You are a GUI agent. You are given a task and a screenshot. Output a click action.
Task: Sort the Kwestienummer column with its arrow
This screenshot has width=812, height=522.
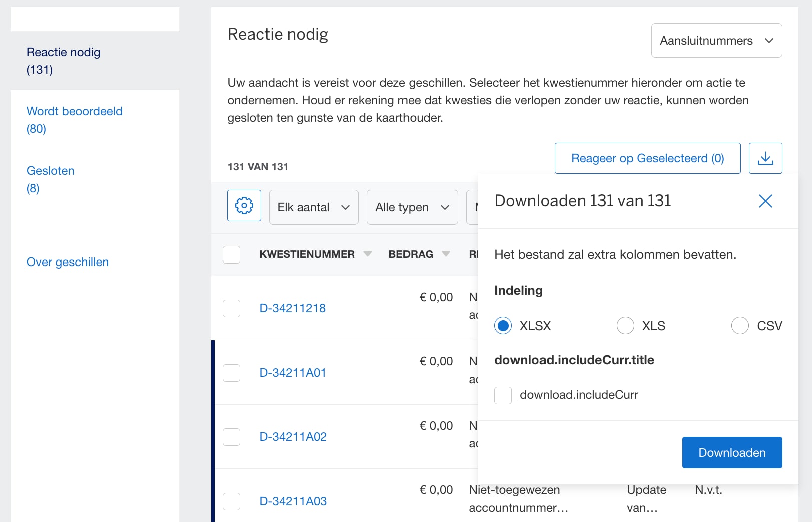[368, 254]
